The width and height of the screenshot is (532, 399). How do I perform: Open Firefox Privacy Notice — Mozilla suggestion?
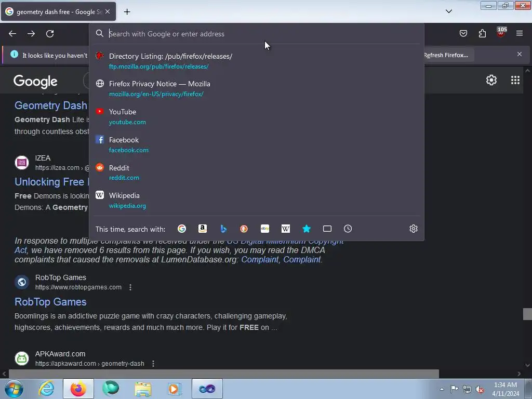257,88
